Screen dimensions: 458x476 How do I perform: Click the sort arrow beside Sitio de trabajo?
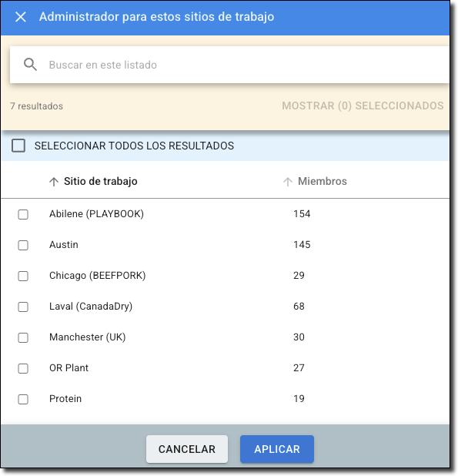pyautogui.click(x=54, y=182)
